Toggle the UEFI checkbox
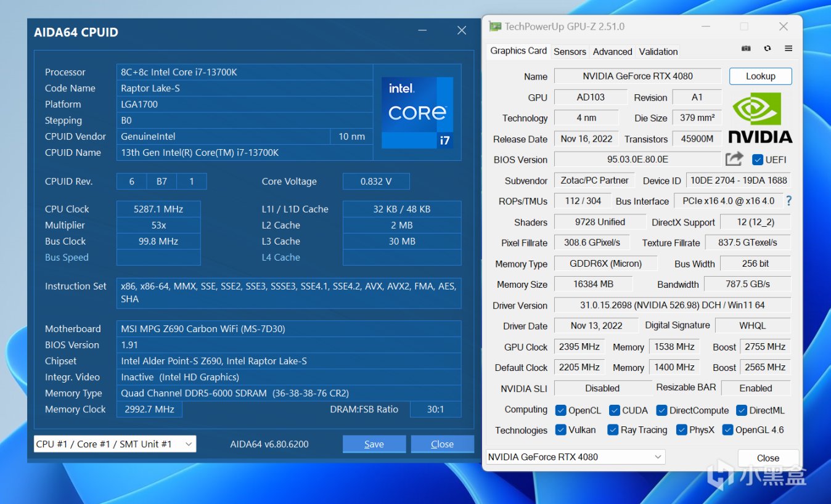The width and height of the screenshot is (831, 504). pos(758,160)
